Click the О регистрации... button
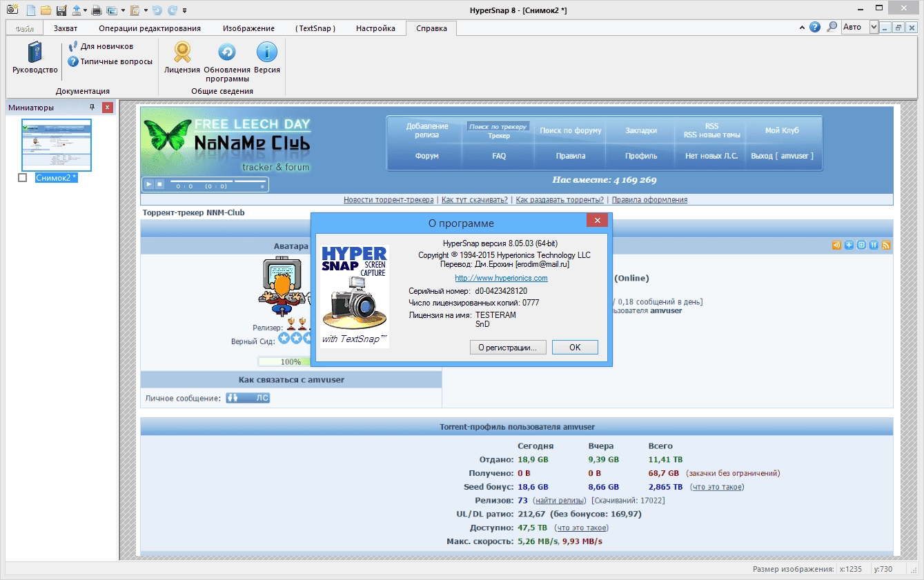924x580 pixels. coord(508,348)
